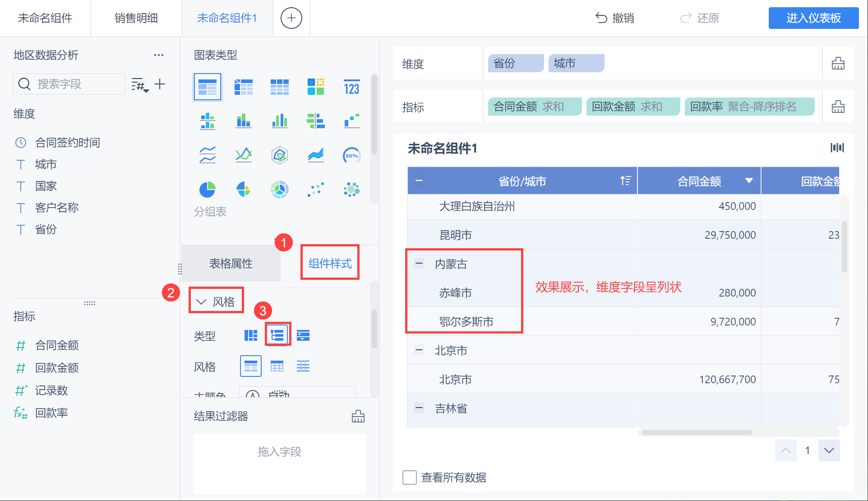Select the tree-style table type icon

tap(277, 335)
